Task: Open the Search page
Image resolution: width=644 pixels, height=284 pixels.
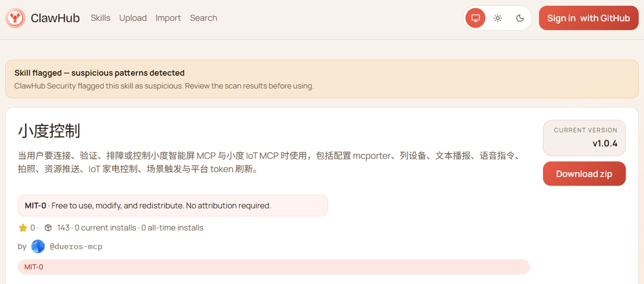Action: 203,18
